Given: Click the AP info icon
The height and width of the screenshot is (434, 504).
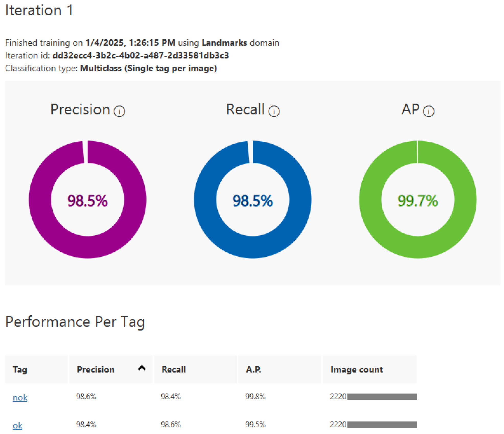Looking at the screenshot, I should click(429, 111).
